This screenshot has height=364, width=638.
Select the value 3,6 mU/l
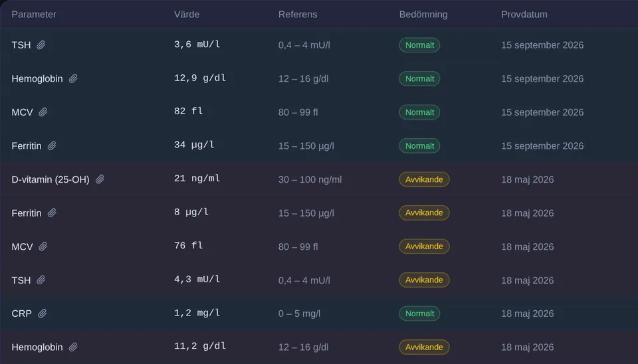point(197,45)
